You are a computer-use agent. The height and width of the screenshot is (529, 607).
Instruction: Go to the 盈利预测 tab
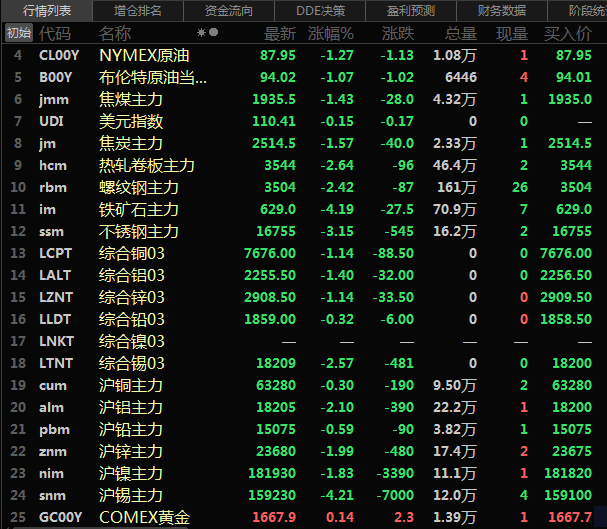(411, 11)
